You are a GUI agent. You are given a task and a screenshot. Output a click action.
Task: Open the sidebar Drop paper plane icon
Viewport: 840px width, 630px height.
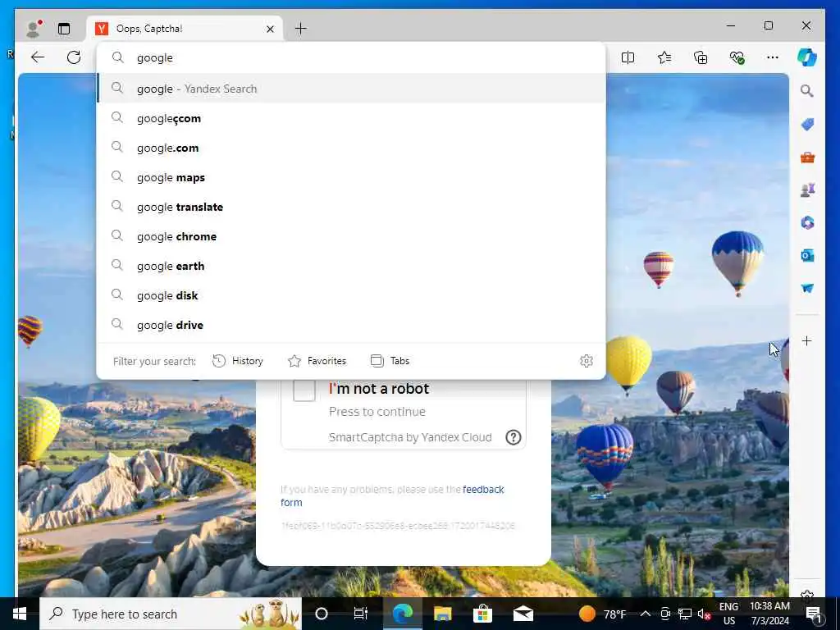pyautogui.click(x=807, y=288)
